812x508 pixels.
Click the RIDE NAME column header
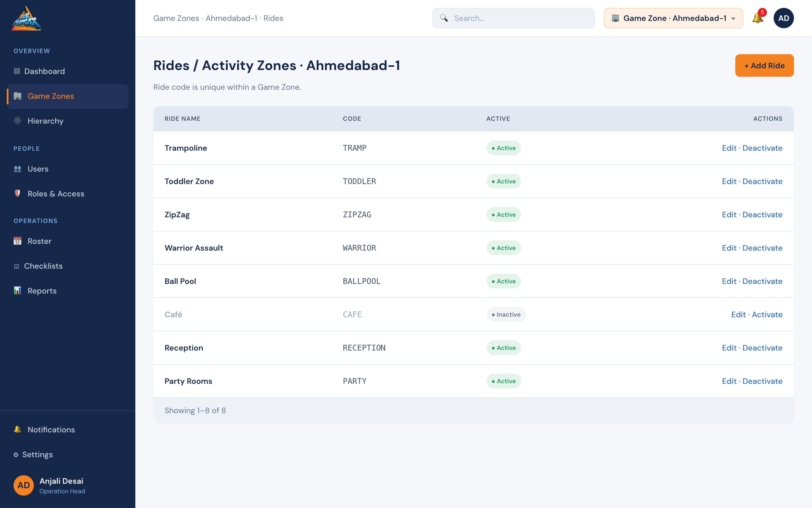[182, 119]
